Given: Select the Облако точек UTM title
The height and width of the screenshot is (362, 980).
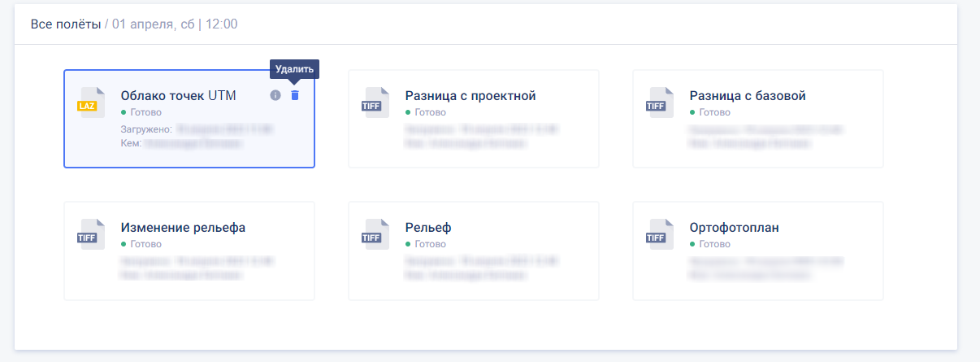Looking at the screenshot, I should 178,96.
